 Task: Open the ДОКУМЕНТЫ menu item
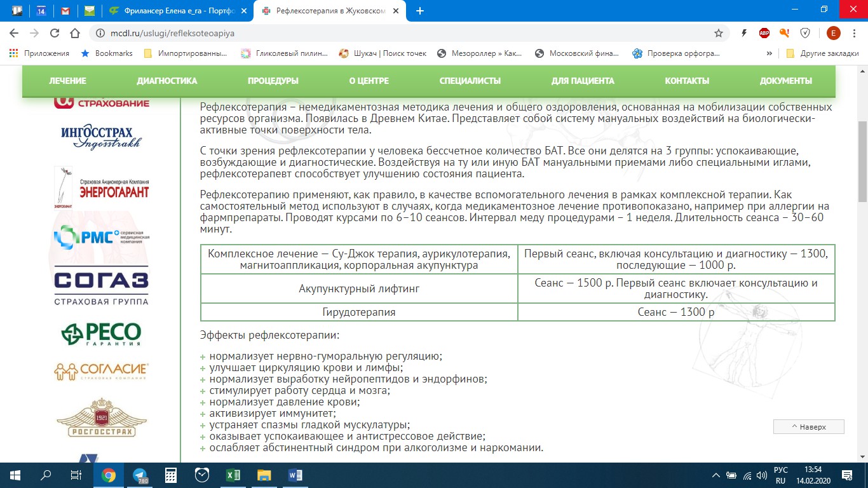pos(786,81)
